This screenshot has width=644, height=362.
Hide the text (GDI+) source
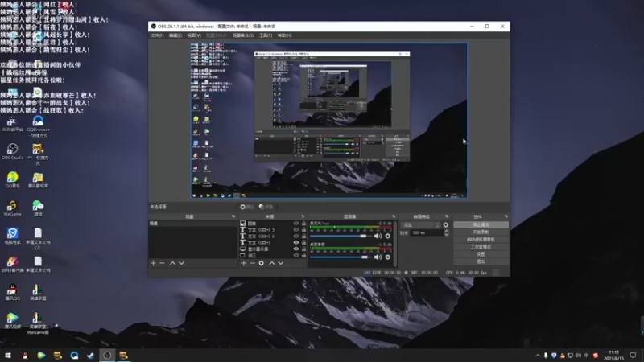click(x=295, y=243)
